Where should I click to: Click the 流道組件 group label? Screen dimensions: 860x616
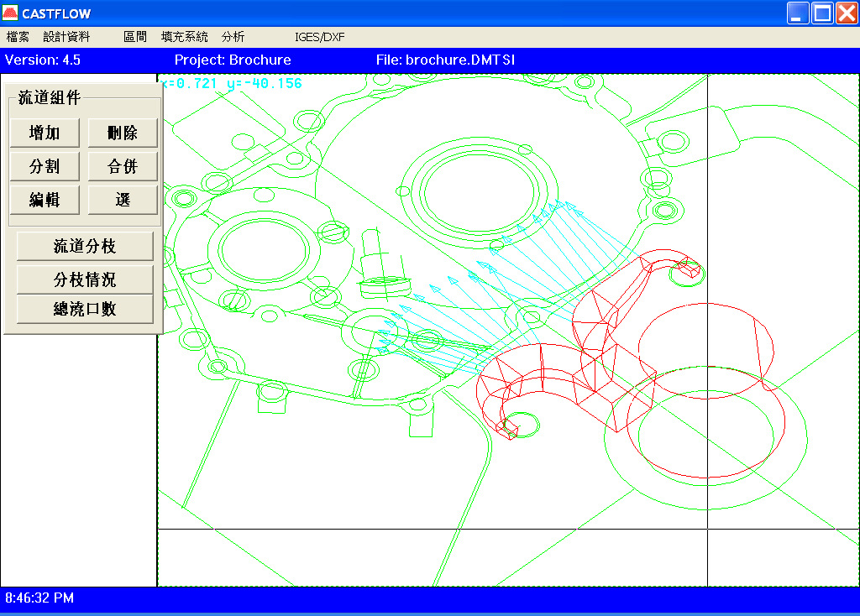coord(50,97)
